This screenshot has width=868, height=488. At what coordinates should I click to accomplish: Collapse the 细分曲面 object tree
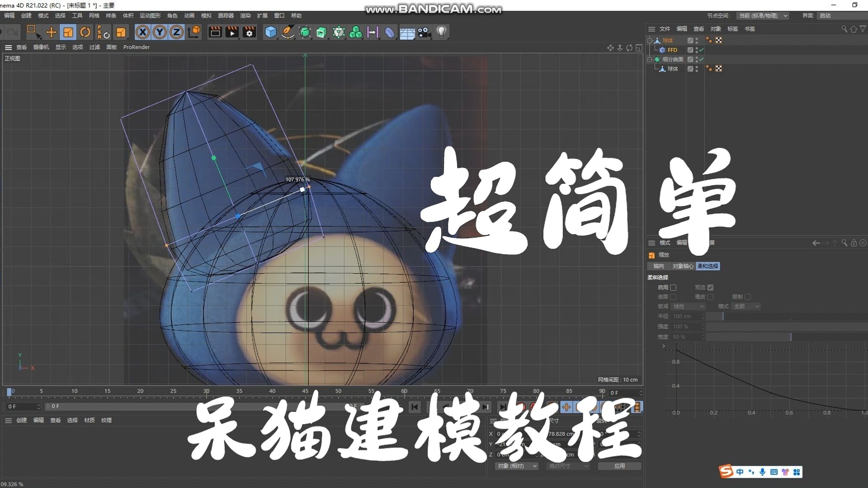point(650,59)
